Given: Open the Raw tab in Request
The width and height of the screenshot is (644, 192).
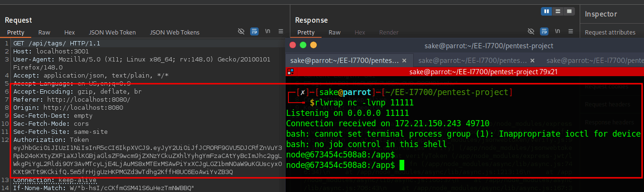Looking at the screenshot, I should pos(44,32).
